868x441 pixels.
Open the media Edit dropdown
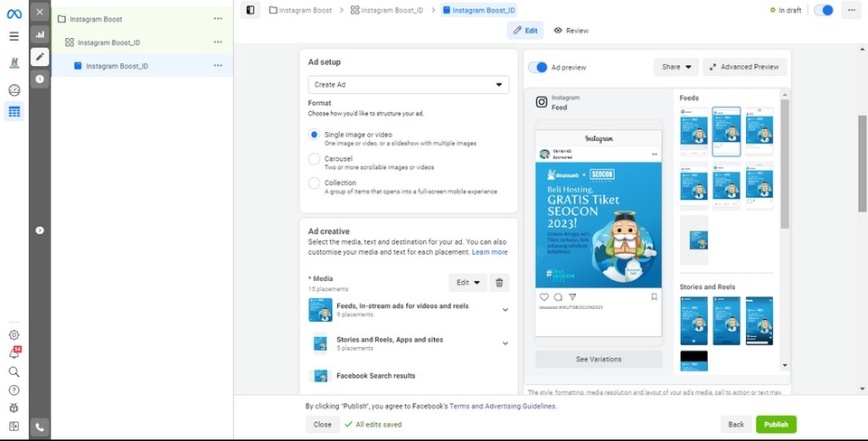click(467, 283)
